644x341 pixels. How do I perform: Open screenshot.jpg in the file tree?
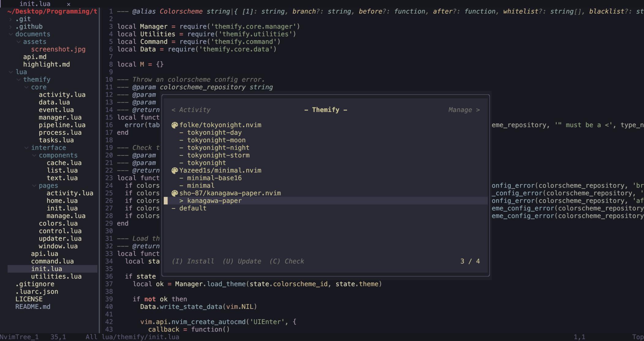pyautogui.click(x=58, y=49)
